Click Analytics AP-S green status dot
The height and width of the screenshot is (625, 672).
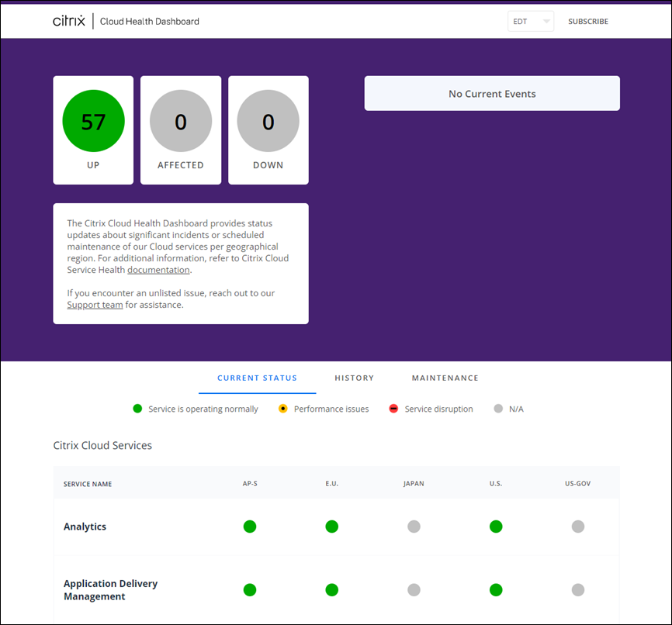[250, 527]
